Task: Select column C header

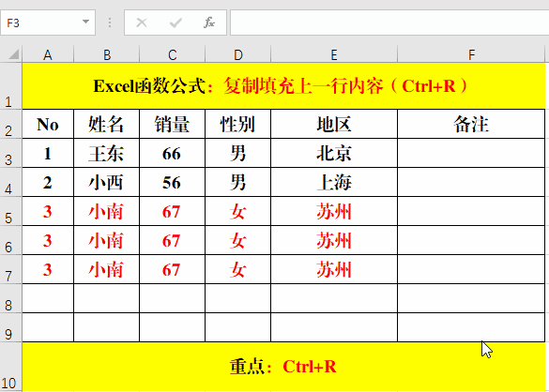Action: [x=173, y=54]
